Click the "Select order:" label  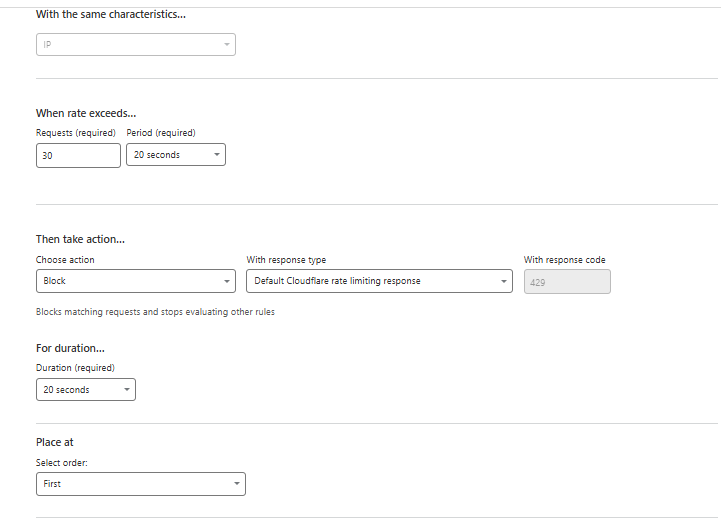point(63,462)
